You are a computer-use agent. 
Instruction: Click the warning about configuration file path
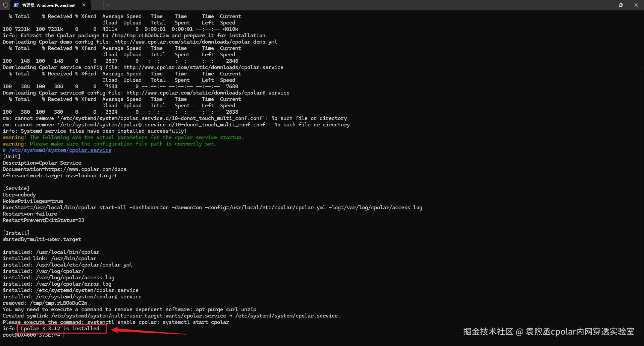pos(110,144)
